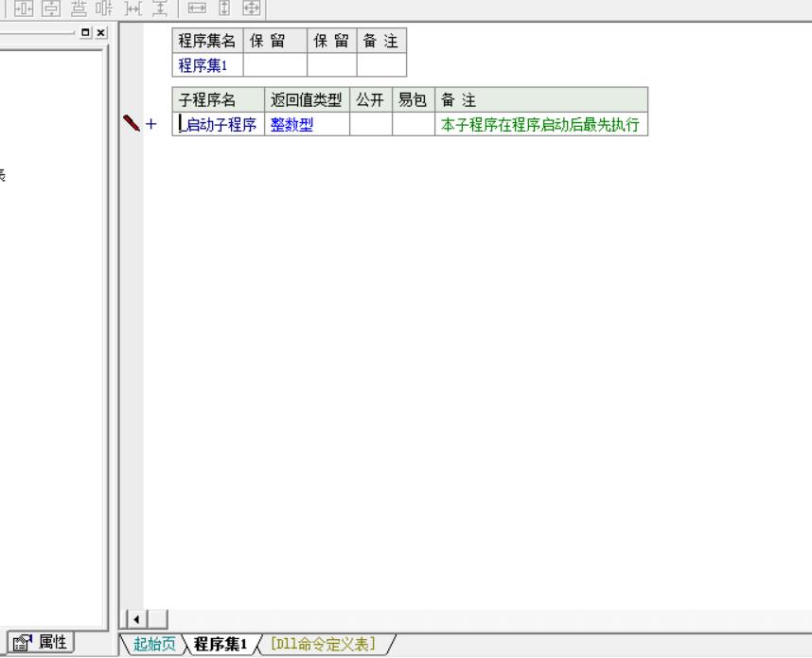The width and height of the screenshot is (812, 658).
Task: Click the equal horizontal spacing icon
Action: click(x=133, y=8)
